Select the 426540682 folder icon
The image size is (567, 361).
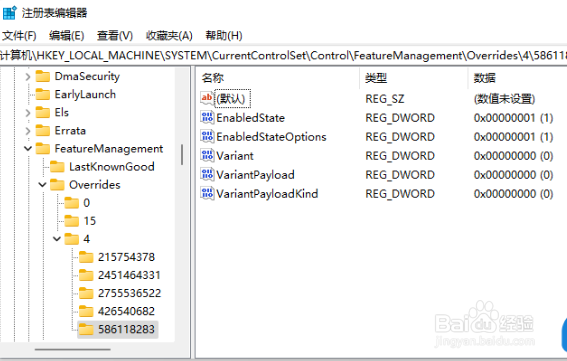(86, 311)
